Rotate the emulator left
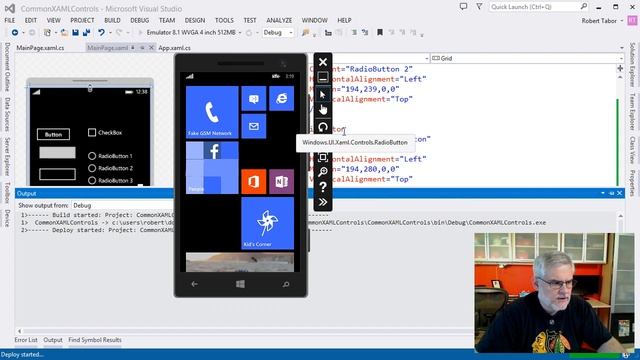640x360 pixels. click(x=322, y=127)
